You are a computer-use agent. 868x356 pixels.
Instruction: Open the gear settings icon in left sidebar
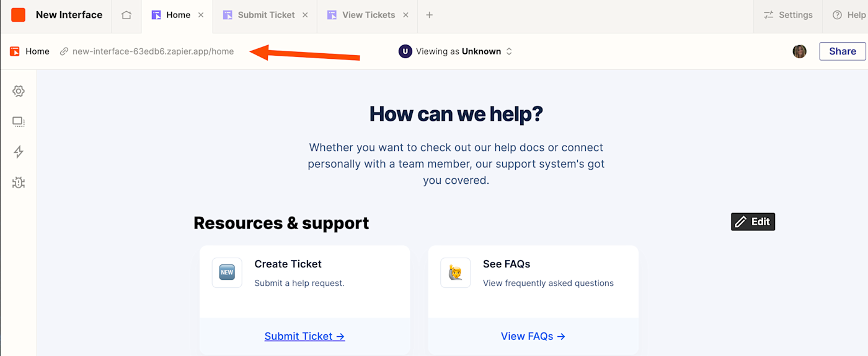pyautogui.click(x=19, y=91)
